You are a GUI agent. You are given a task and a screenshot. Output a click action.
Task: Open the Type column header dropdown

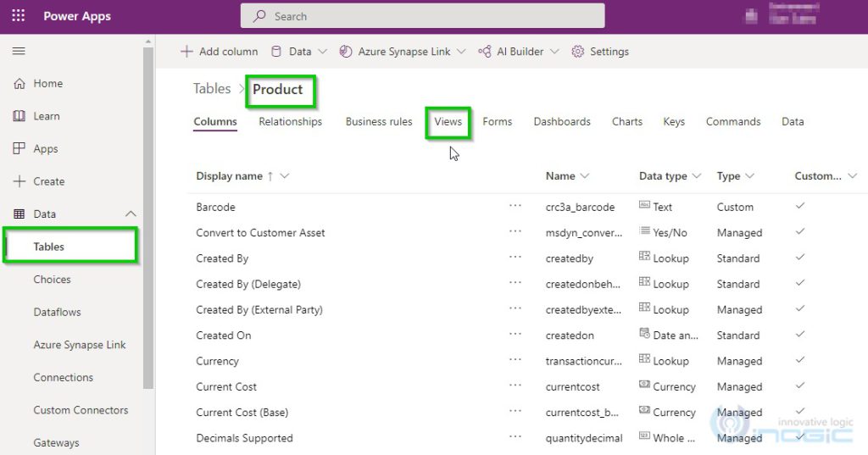tap(749, 176)
